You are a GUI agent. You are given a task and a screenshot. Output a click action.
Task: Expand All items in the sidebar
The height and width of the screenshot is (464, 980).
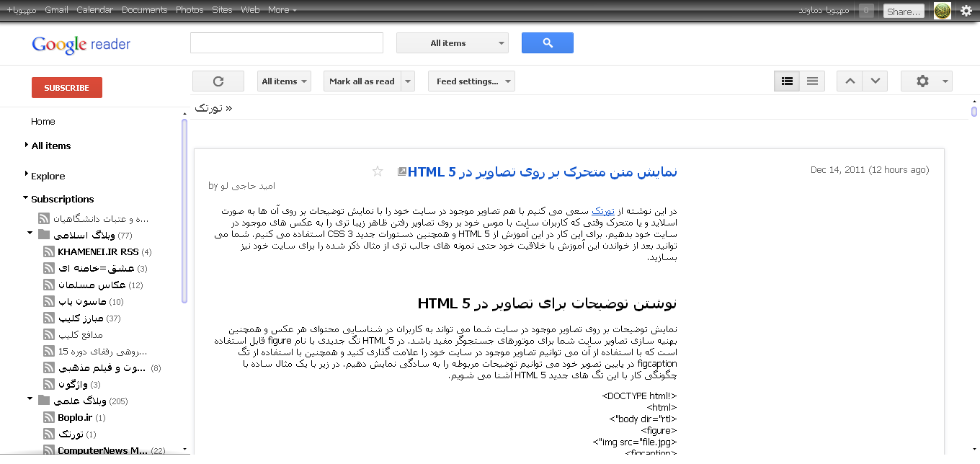(27, 145)
